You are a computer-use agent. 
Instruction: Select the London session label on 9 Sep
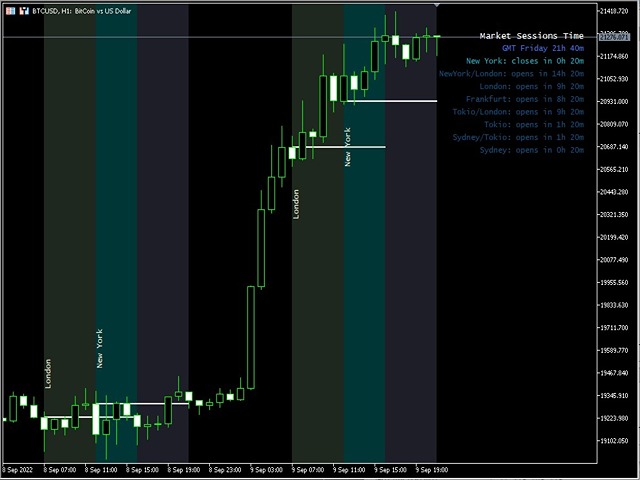tap(296, 204)
